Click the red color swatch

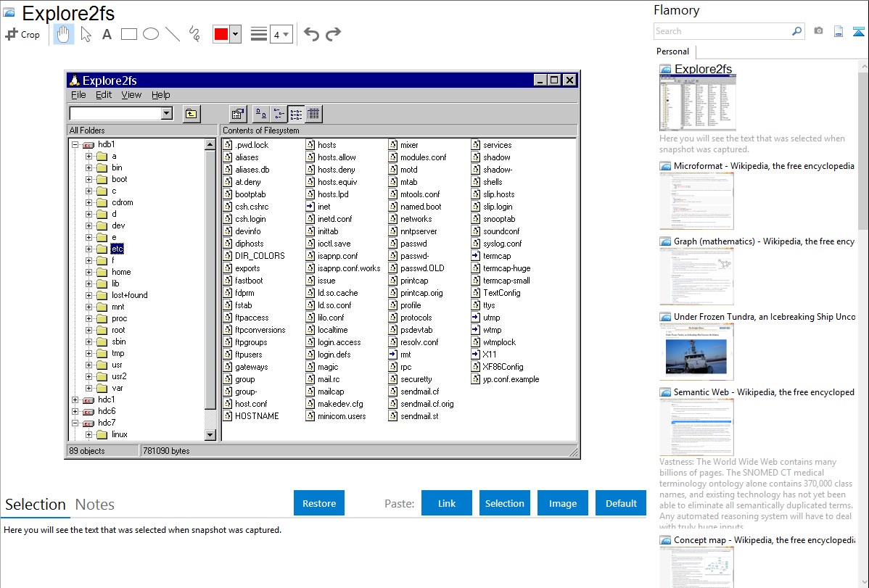221,34
